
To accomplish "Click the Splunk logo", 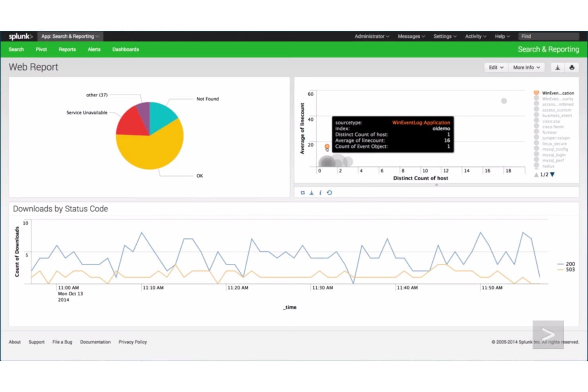I will pos(21,36).
